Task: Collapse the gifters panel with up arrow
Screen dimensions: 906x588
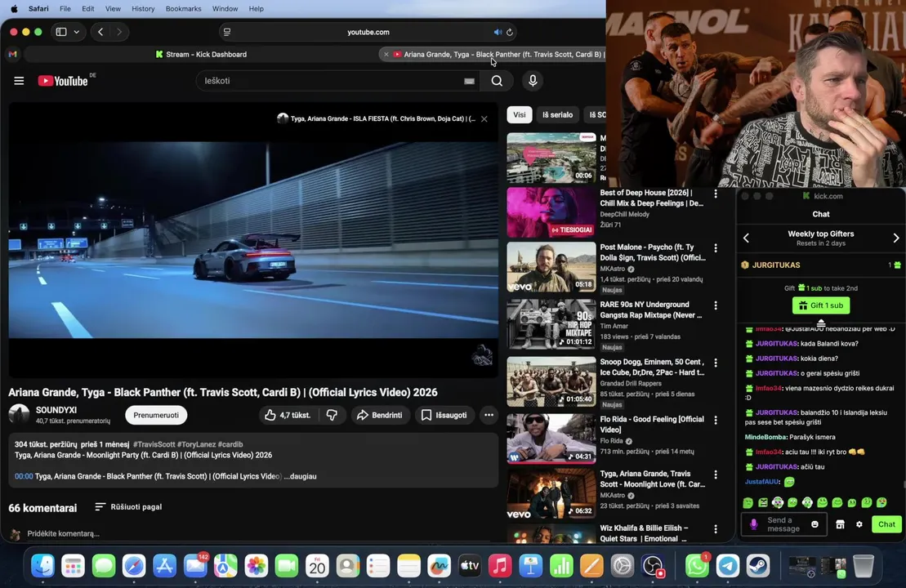Action: (821, 323)
